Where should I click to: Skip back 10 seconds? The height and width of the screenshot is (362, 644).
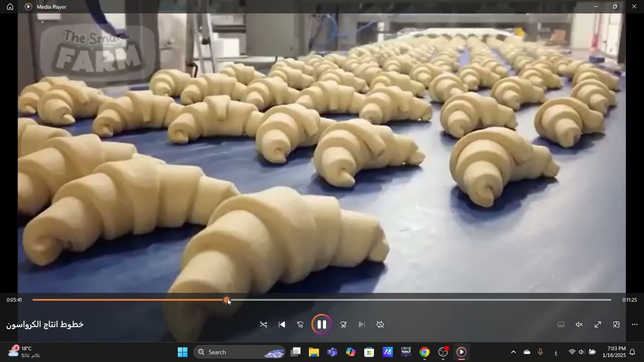(300, 324)
